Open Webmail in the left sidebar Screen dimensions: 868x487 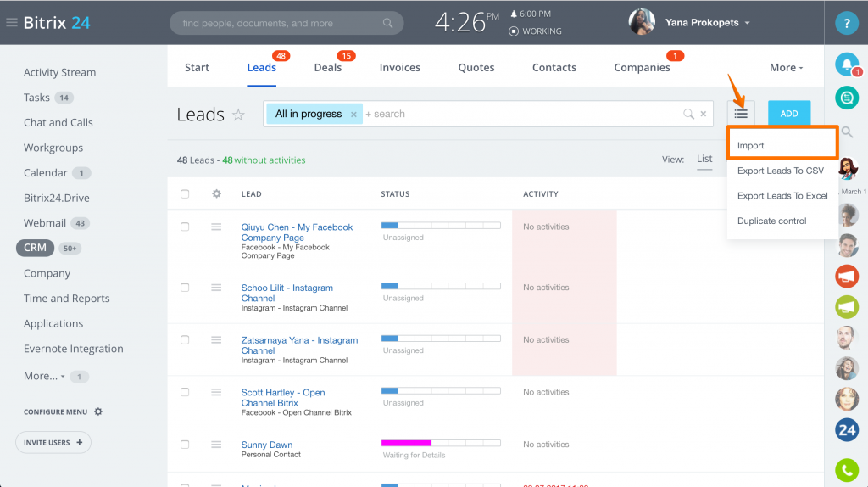click(x=45, y=223)
